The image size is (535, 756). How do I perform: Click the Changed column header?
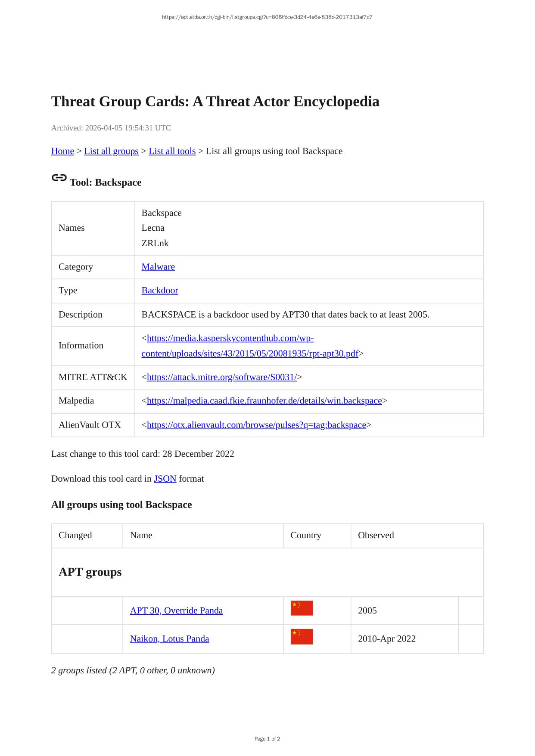[x=75, y=535]
